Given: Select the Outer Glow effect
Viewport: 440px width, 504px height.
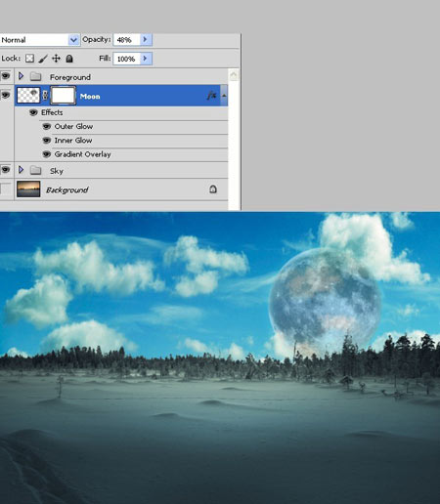Looking at the screenshot, I should pyautogui.click(x=73, y=126).
